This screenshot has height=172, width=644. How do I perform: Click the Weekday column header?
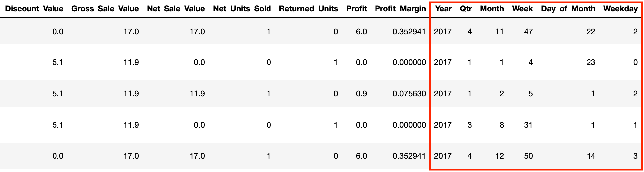[x=620, y=9]
